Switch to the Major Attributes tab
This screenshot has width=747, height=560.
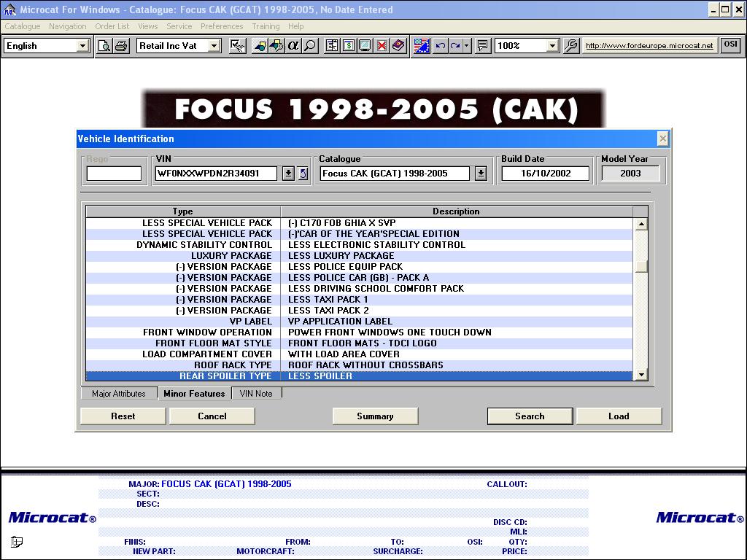click(x=119, y=394)
